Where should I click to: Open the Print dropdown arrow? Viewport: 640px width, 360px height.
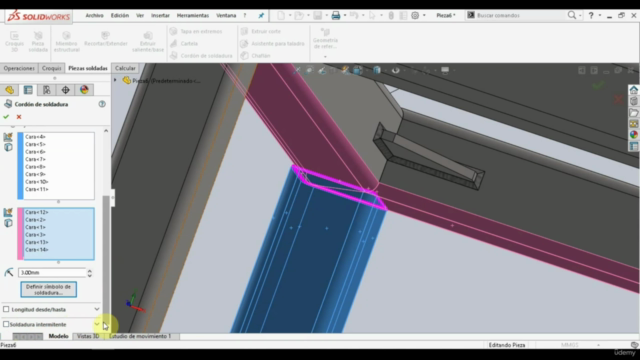(345, 16)
